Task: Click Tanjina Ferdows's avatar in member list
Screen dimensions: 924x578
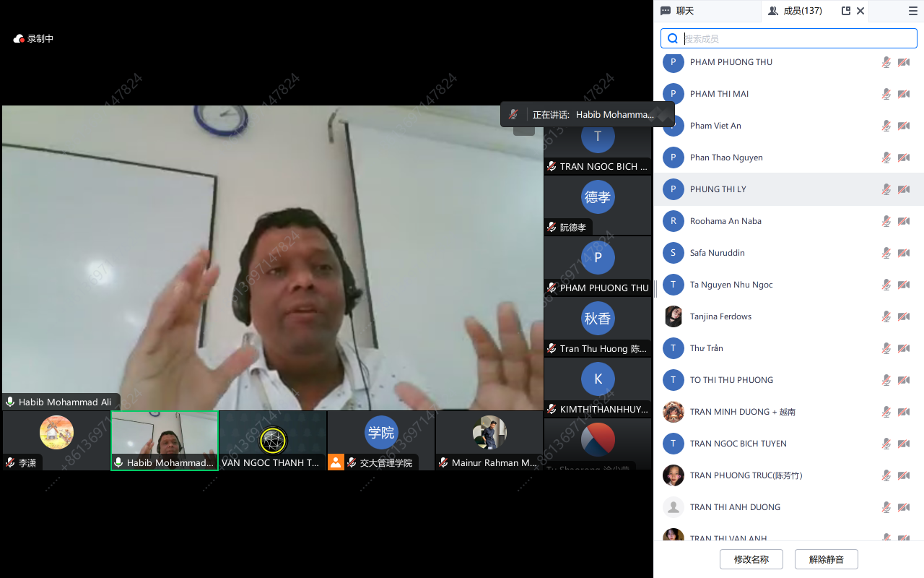Action: point(673,316)
